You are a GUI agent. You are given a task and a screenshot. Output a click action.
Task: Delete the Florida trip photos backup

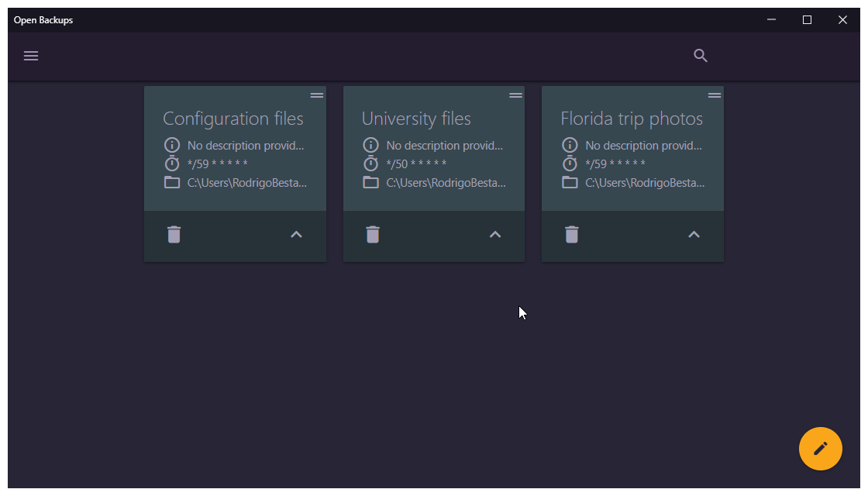572,234
